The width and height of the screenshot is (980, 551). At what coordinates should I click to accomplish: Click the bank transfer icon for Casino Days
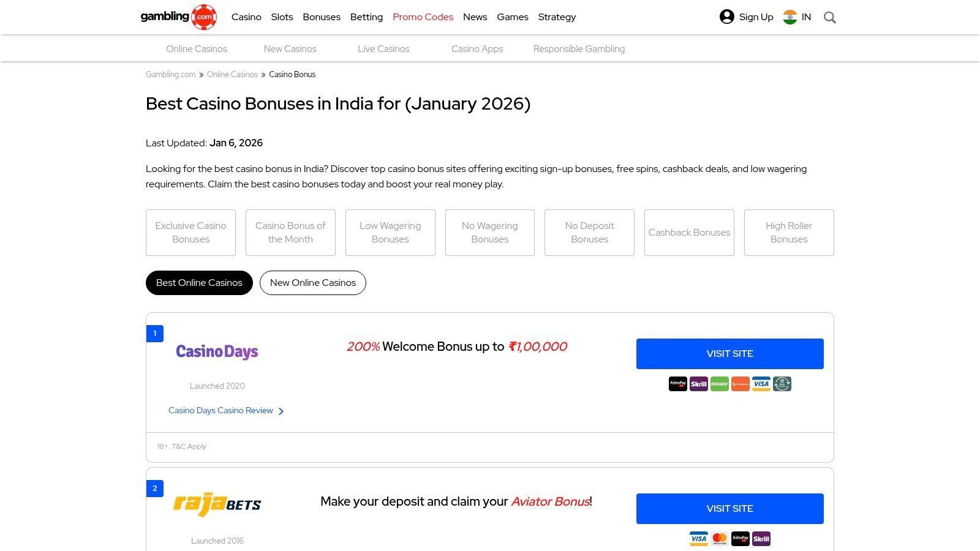point(782,384)
